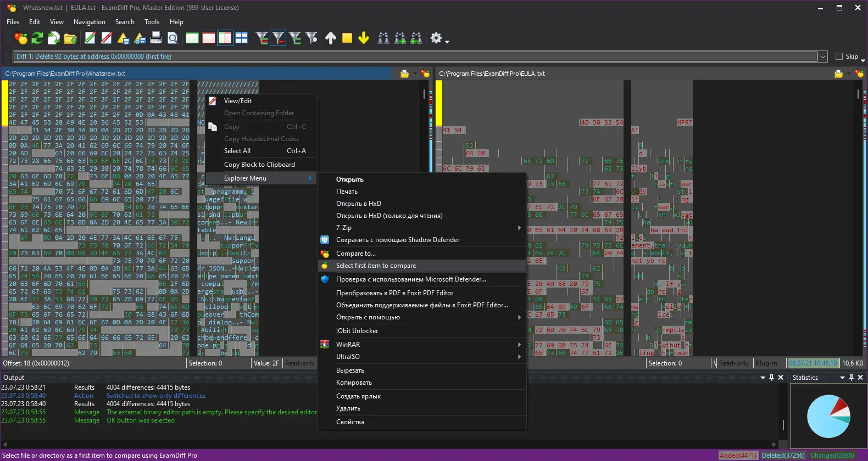Click 'Select first item to compare'

(422, 266)
